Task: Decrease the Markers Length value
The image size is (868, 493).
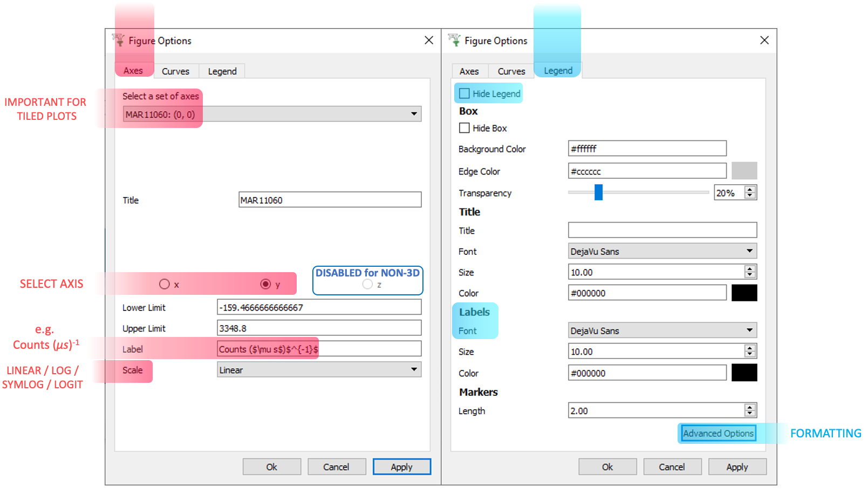Action: [750, 414]
